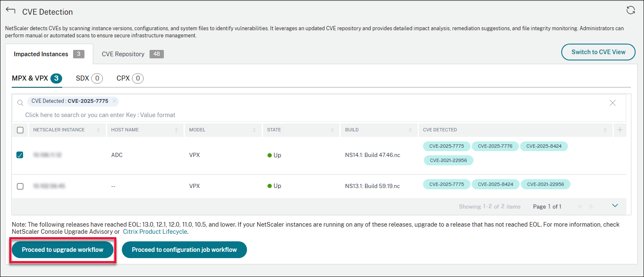Sort by the Model column

coord(255,130)
